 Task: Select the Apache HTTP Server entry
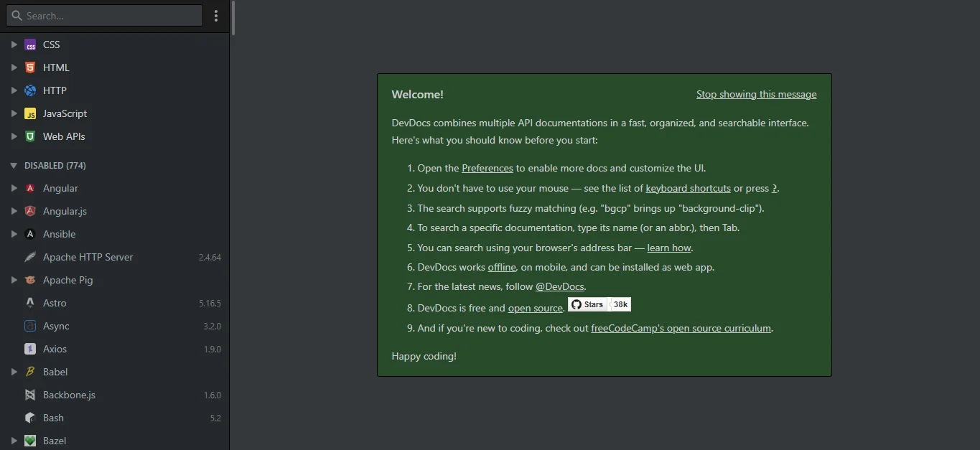coord(115,257)
